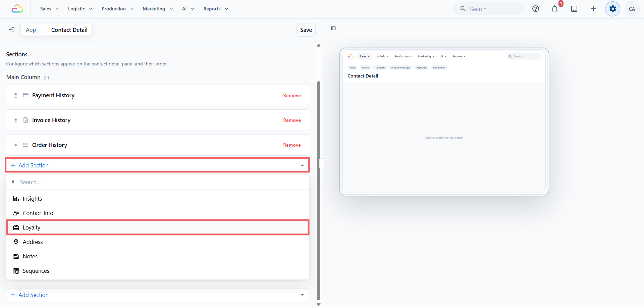The width and height of the screenshot is (644, 307).
Task: Open the notifications bell
Action: coord(555,9)
